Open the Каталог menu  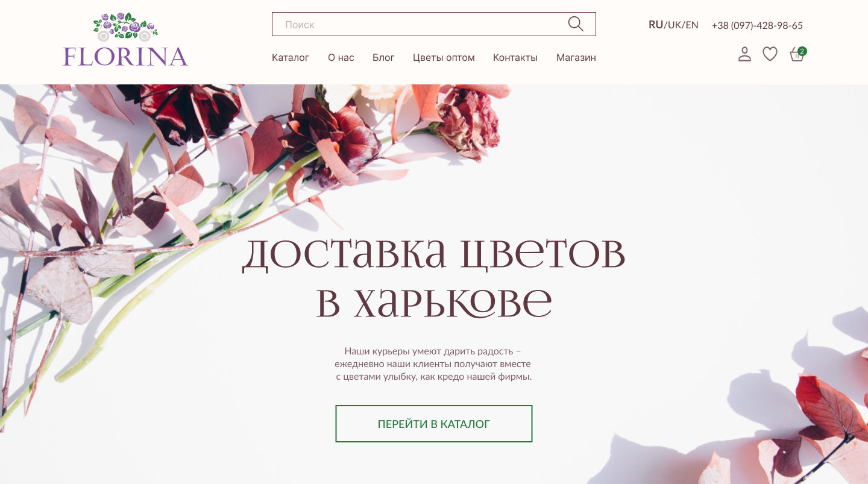pos(291,58)
